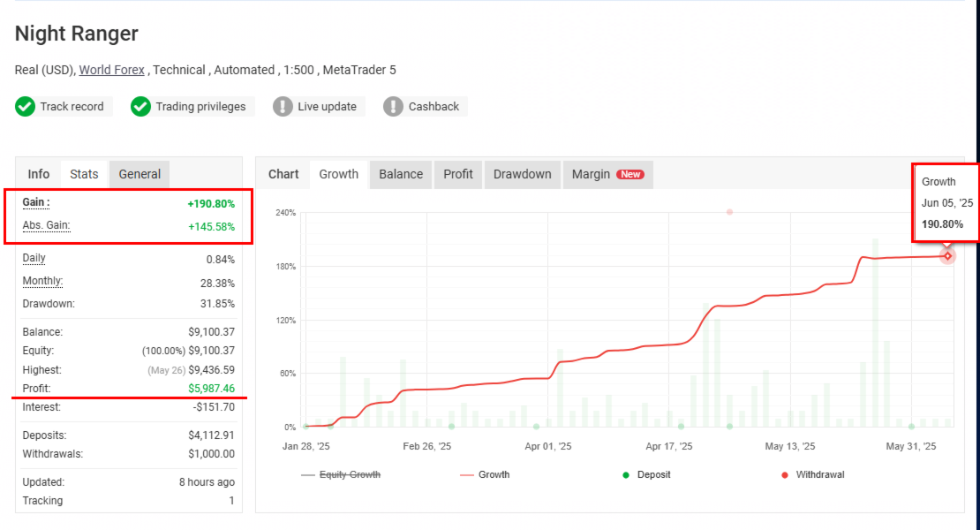Viewport: 980px width, 530px height.
Task: Click the red Withdrawal dot in legend
Action: (x=784, y=475)
